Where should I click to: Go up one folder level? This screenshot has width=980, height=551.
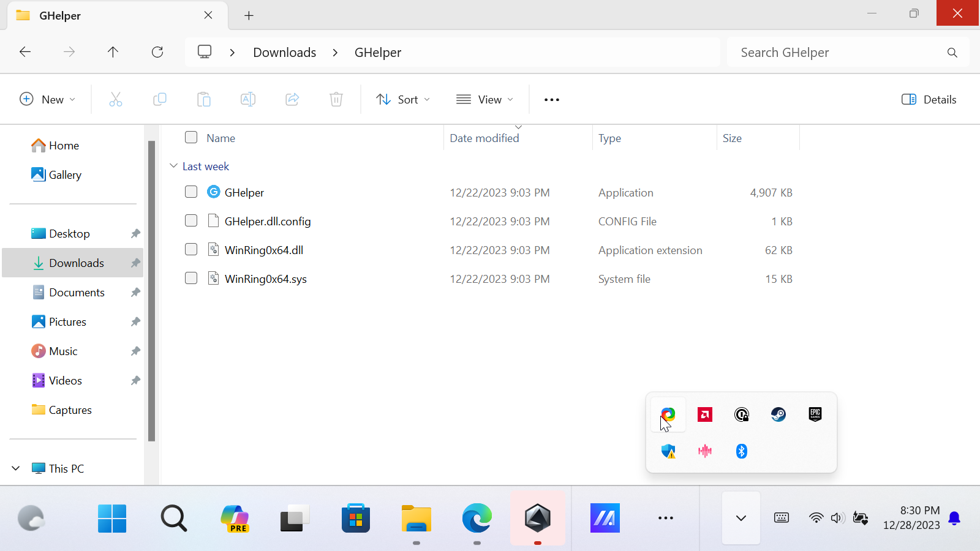click(x=113, y=52)
